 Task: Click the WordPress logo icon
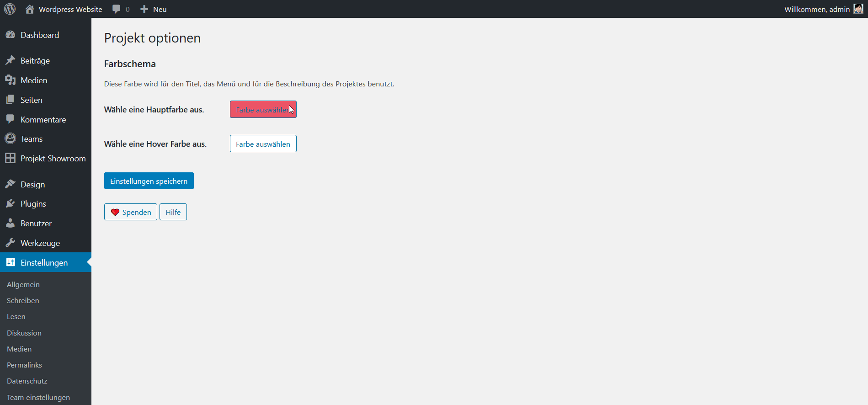click(10, 9)
